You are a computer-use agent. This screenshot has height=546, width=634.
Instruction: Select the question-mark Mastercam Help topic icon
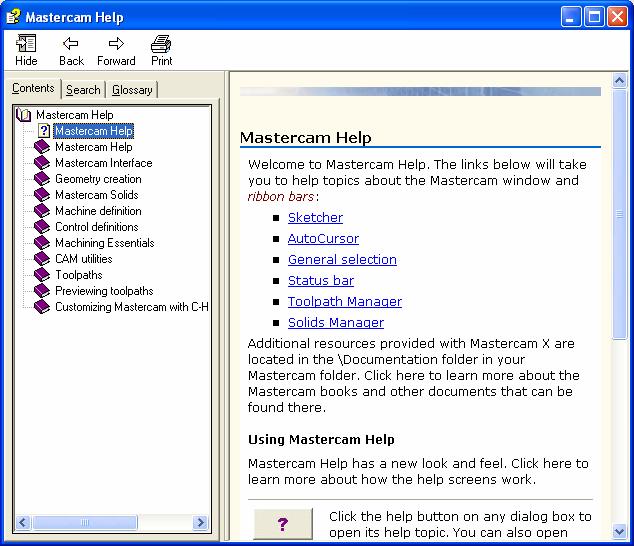point(43,131)
